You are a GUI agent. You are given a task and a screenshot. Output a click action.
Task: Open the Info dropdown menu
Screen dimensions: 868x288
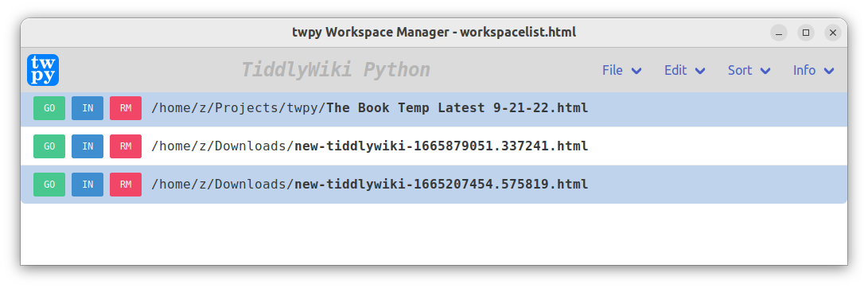(x=813, y=70)
